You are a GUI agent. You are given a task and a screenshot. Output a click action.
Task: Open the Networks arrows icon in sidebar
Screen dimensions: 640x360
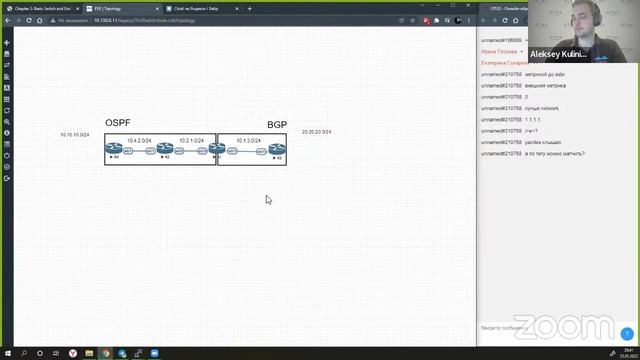point(7,65)
